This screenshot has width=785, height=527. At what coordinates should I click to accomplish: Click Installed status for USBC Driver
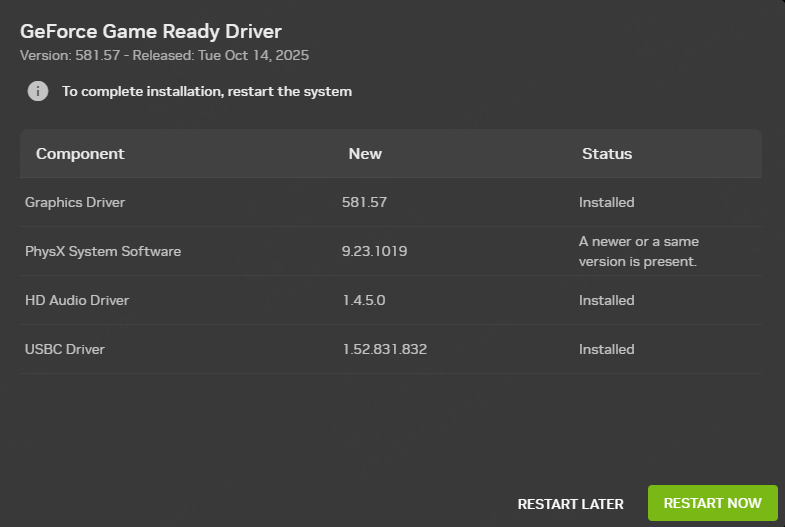(606, 349)
